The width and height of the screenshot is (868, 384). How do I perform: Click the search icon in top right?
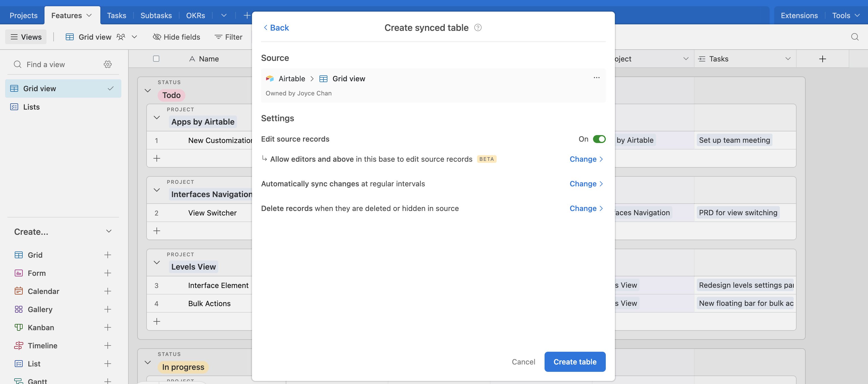[855, 37]
